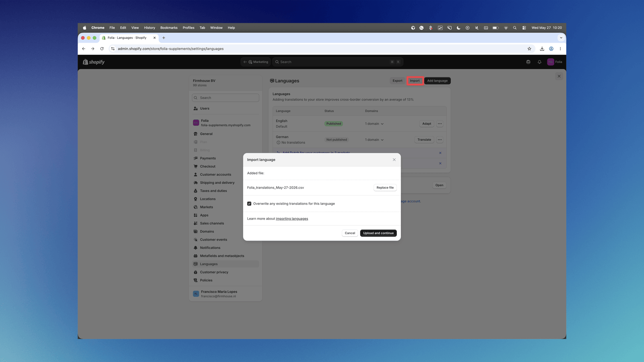
Task: Open the Folia store account menu
Action: (x=555, y=62)
